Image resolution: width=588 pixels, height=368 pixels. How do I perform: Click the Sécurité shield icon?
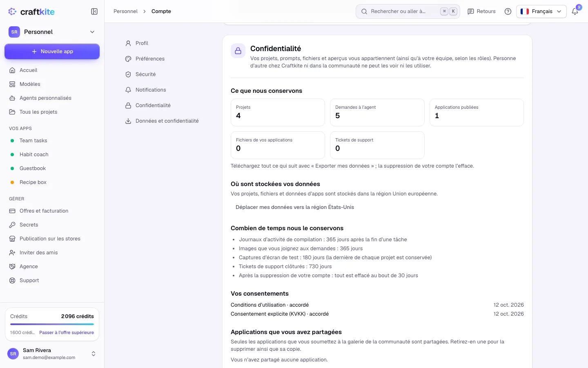click(x=128, y=74)
